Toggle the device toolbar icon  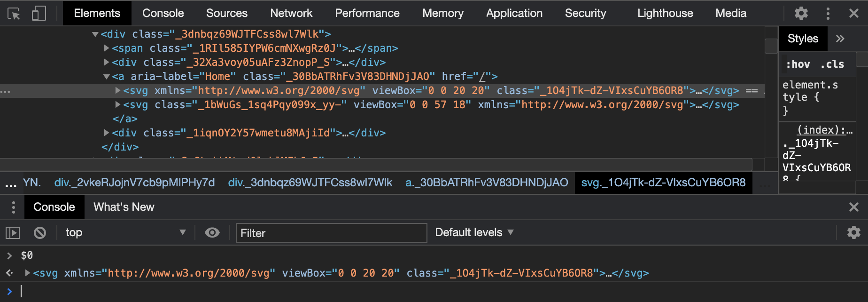click(x=39, y=13)
